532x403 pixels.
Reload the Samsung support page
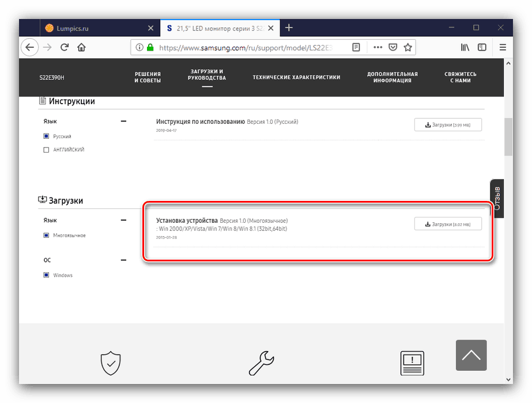[x=65, y=47]
